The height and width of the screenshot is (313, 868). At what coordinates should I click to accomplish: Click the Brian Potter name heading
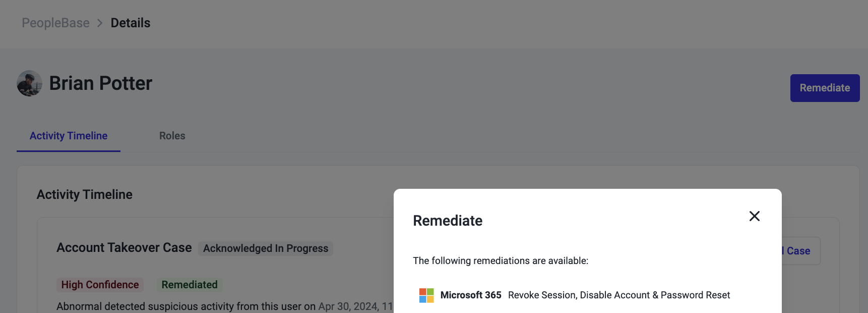pyautogui.click(x=101, y=83)
